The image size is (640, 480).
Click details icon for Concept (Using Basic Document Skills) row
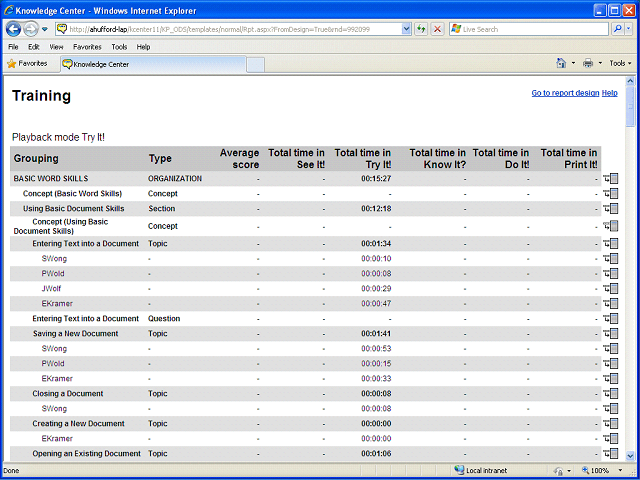pos(611,226)
